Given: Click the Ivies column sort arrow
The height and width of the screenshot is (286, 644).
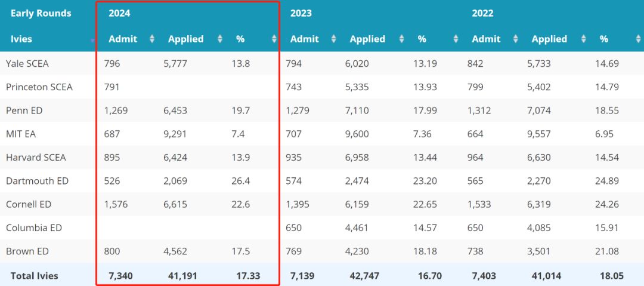Looking at the screenshot, I should pos(93,41).
